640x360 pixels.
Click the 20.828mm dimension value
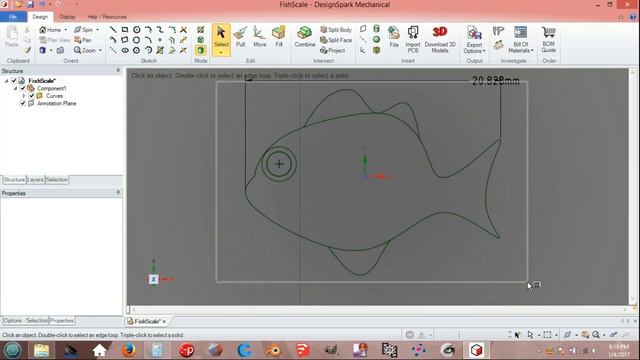tap(496, 81)
